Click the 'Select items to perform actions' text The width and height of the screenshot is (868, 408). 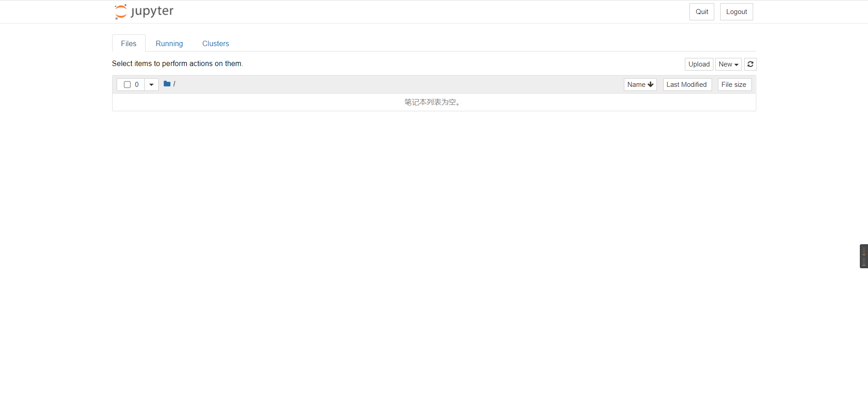point(177,63)
